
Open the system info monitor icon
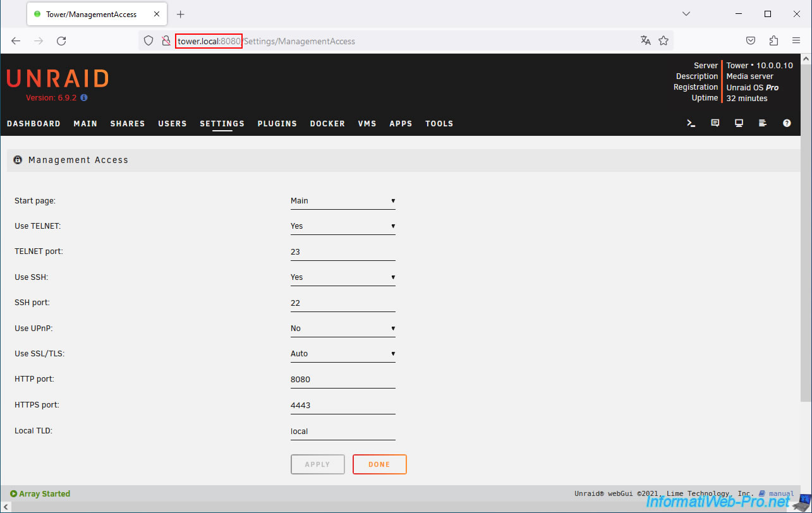[739, 123]
